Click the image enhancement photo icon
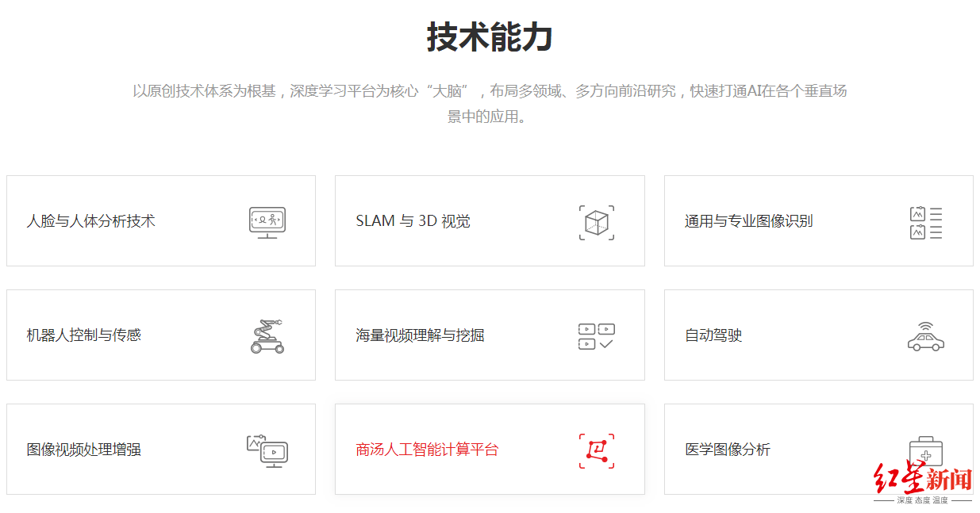 [x=267, y=449]
